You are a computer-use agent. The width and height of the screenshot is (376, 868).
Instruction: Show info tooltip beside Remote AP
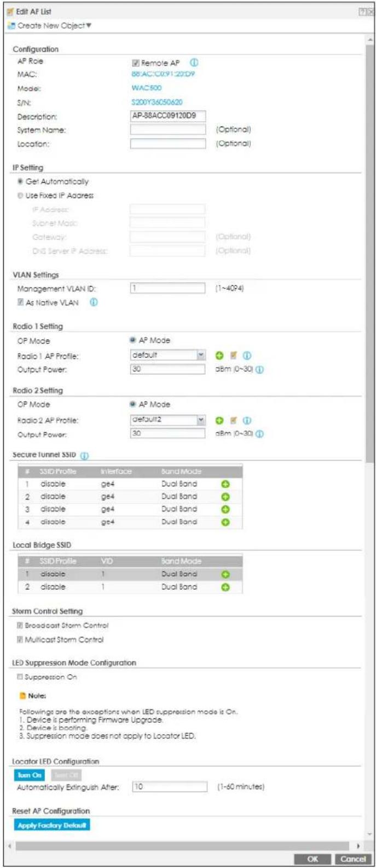[193, 62]
